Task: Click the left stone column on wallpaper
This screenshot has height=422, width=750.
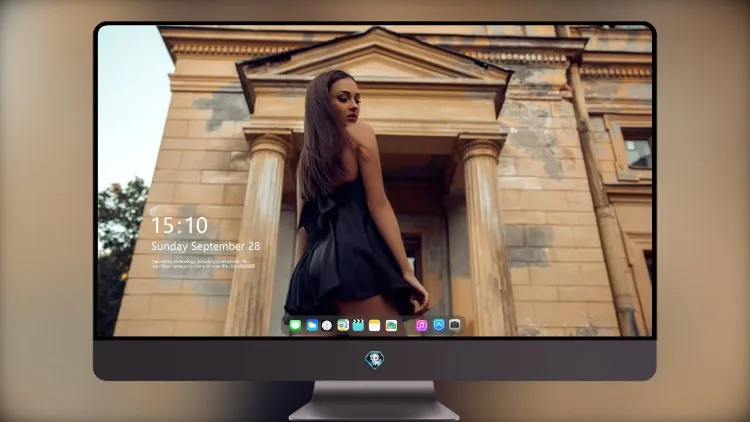Action: [x=263, y=234]
